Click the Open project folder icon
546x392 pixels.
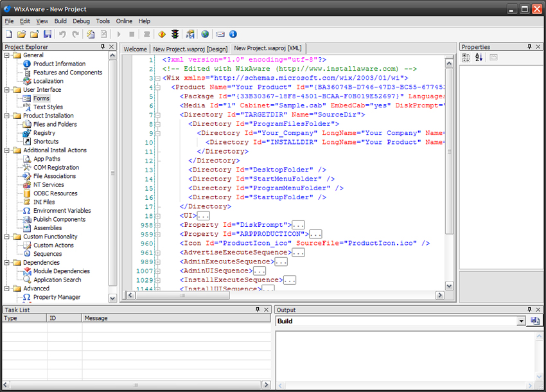click(22, 34)
